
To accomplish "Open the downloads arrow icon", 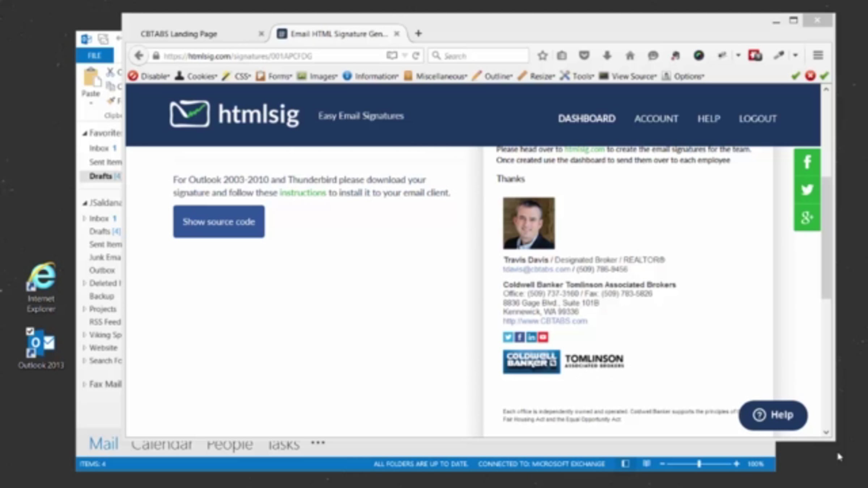I will tap(607, 56).
